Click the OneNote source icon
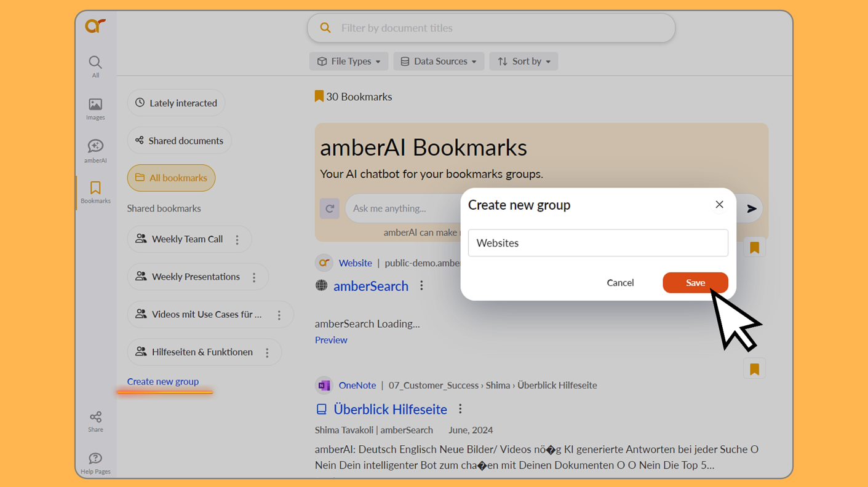868x487 pixels. (x=324, y=386)
